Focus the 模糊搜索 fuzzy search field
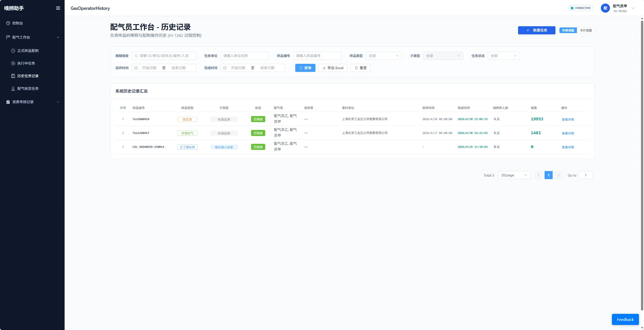This screenshot has height=330, width=644. pos(164,56)
